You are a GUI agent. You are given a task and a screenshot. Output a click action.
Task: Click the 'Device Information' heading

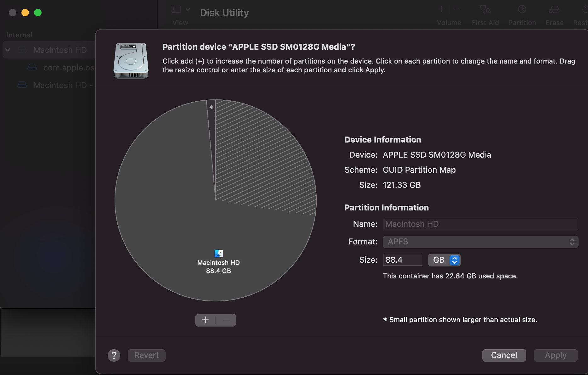[x=383, y=140]
